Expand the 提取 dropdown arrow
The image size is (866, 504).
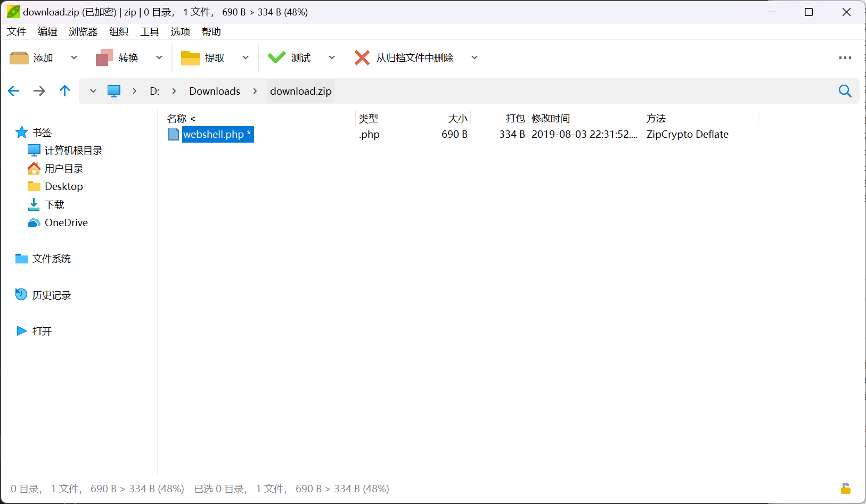(x=246, y=57)
